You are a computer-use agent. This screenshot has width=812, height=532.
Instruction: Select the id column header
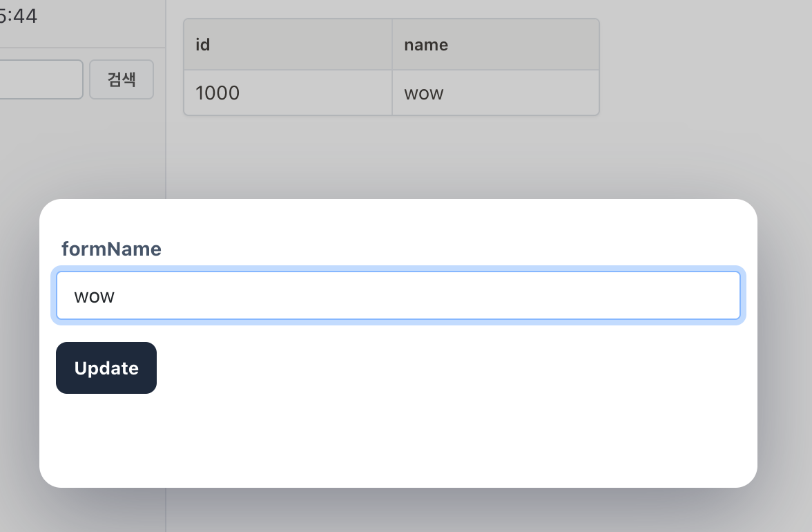click(x=287, y=45)
